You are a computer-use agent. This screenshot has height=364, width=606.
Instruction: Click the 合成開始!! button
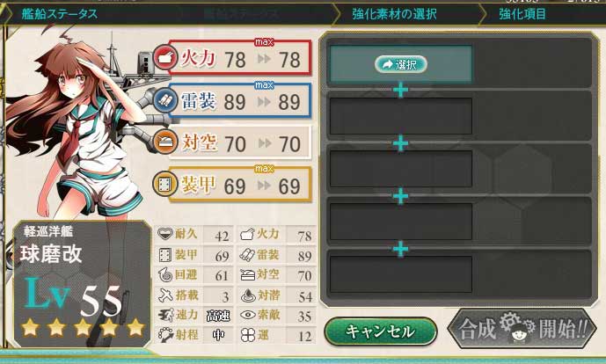pyautogui.click(x=522, y=329)
